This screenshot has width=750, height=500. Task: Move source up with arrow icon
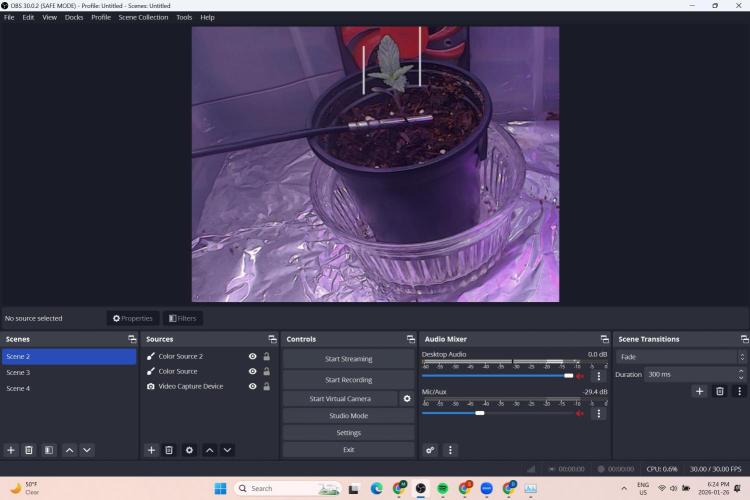210,450
